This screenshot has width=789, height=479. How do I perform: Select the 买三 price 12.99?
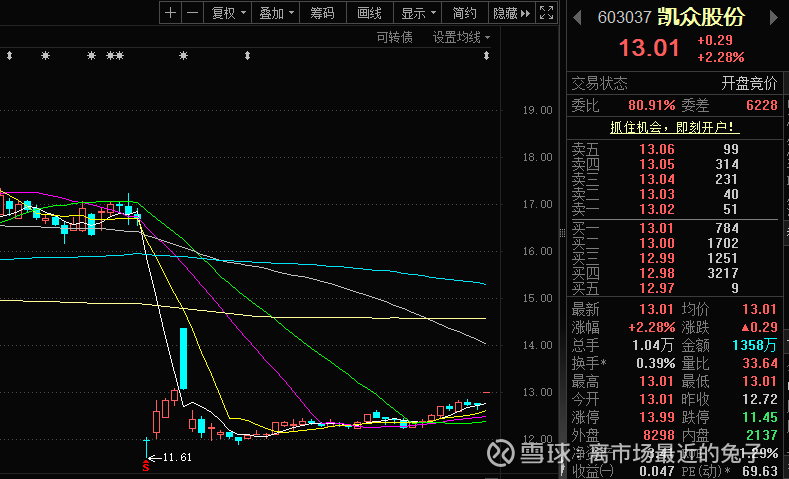(x=657, y=259)
